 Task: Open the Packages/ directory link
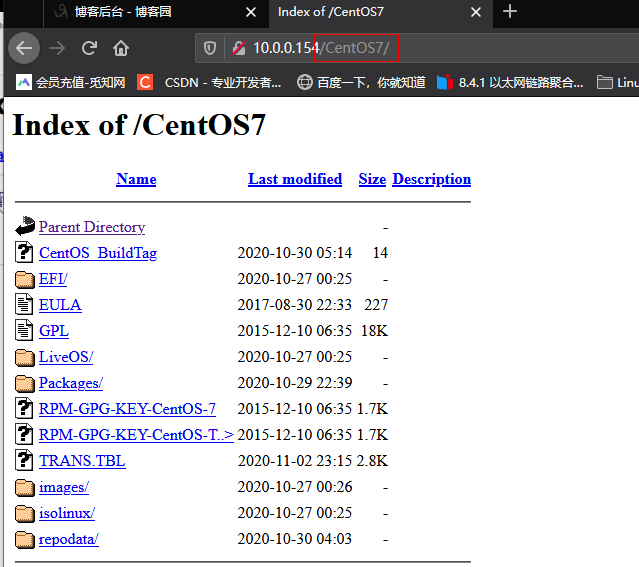pyautogui.click(x=71, y=383)
